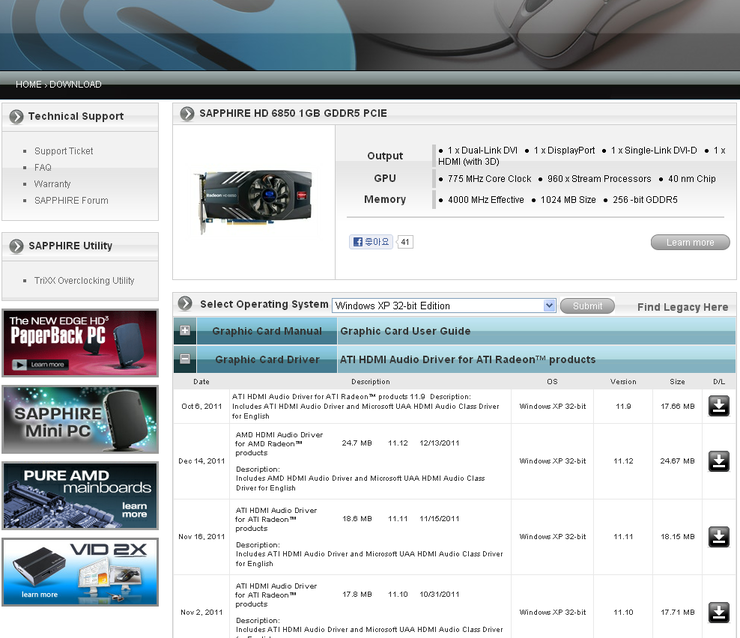This screenshot has width=740, height=638.
Task: Open the Warranty link
Action: pyautogui.click(x=52, y=184)
